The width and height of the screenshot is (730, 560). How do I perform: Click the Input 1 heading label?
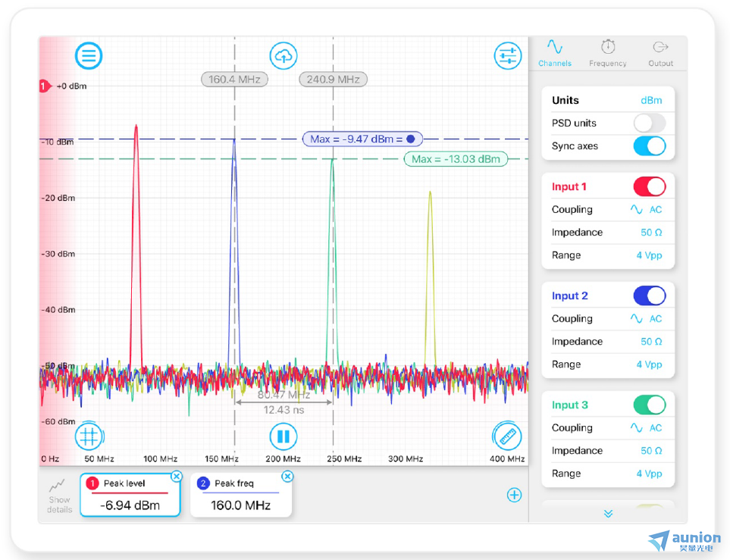coord(569,186)
